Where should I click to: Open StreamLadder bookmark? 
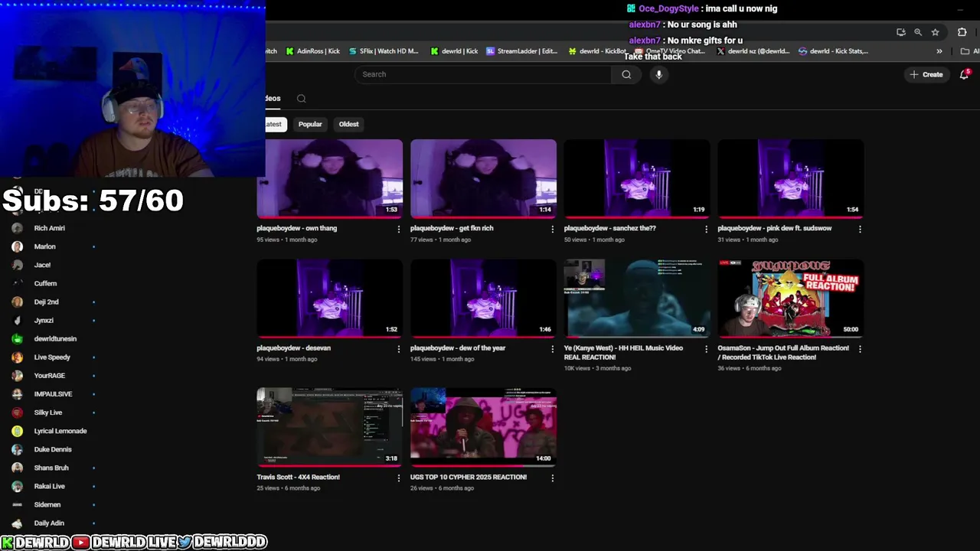tap(522, 51)
